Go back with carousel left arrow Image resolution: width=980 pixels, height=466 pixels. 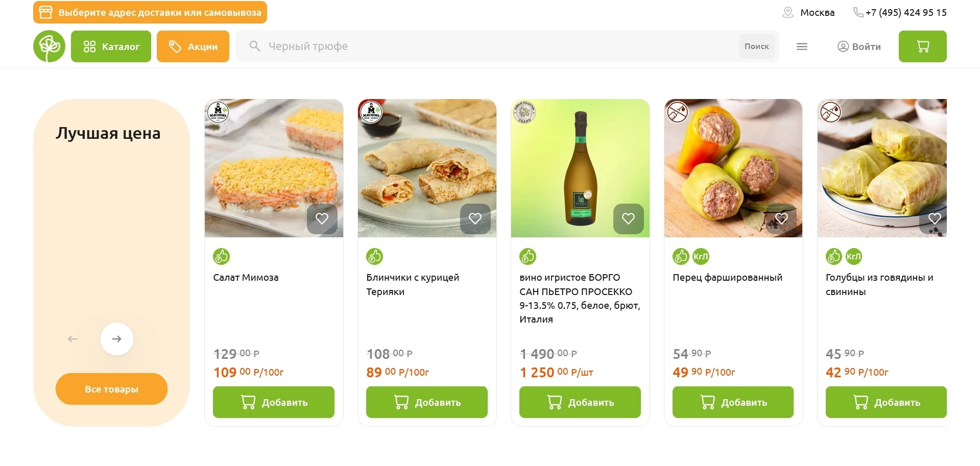(x=73, y=339)
